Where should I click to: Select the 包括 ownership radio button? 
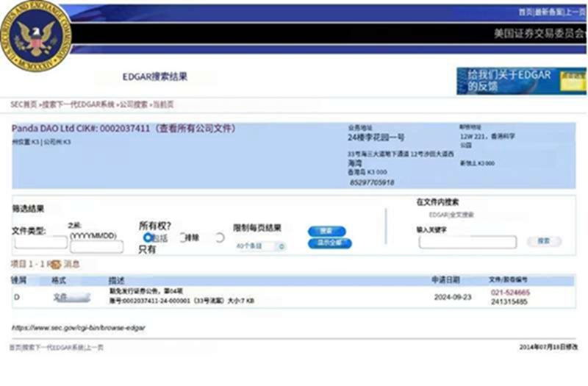coord(148,237)
